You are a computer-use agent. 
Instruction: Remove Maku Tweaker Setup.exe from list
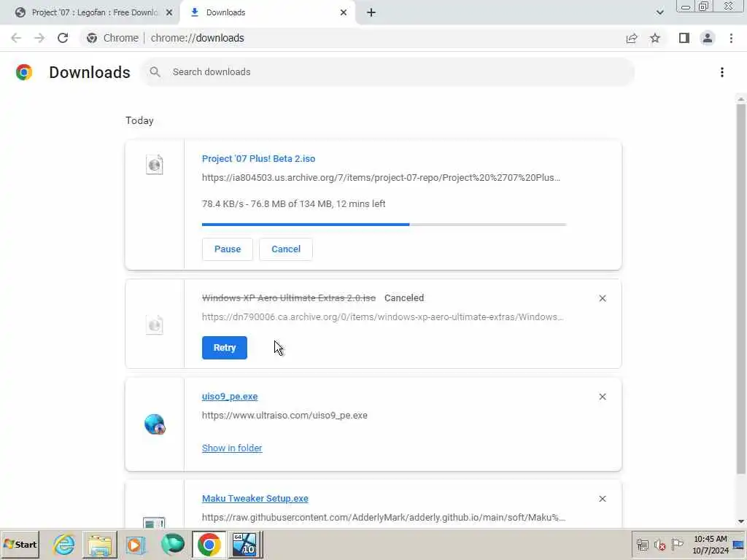[602, 499]
